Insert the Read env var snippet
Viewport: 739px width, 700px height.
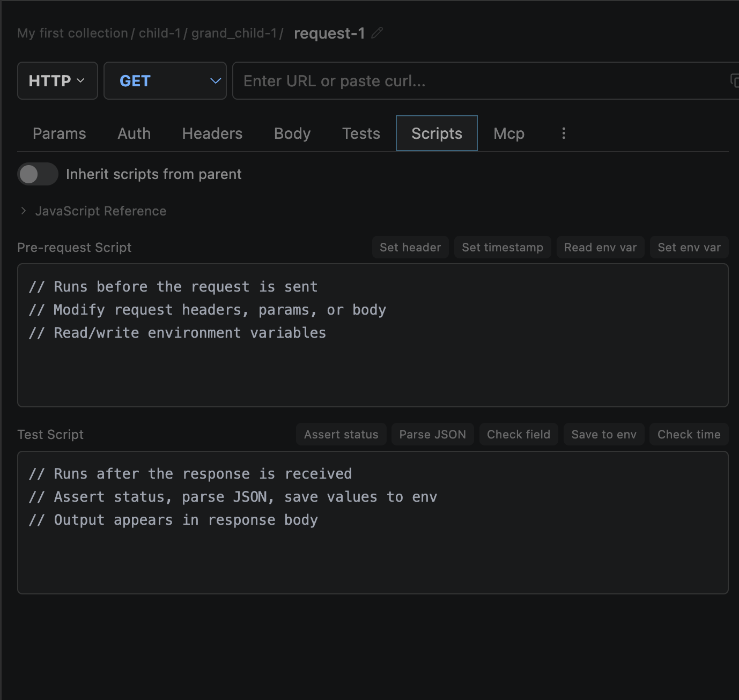click(601, 248)
